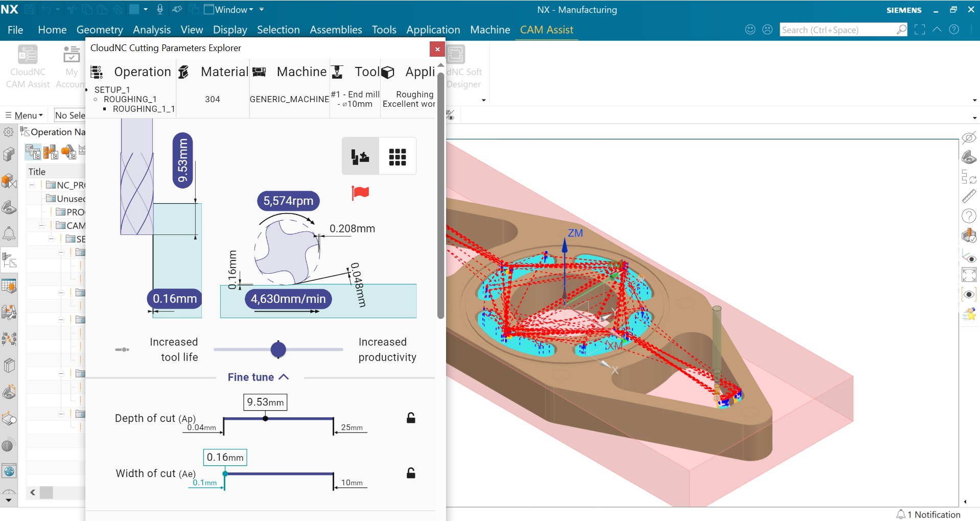Open the CAM Assist ribbon tab
Screen dimensions: 980x521
tap(546, 30)
